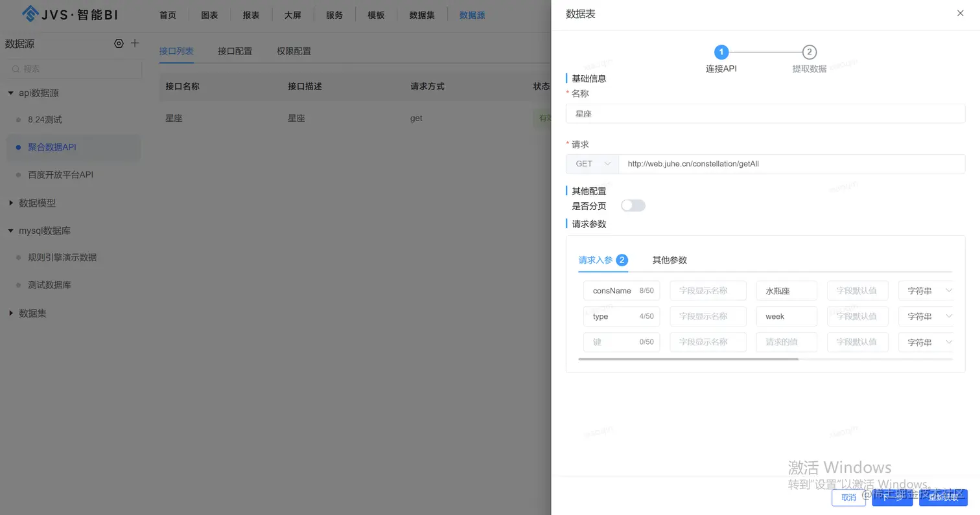Toggle the 是否分页 switch
The image size is (980, 515).
(633, 205)
